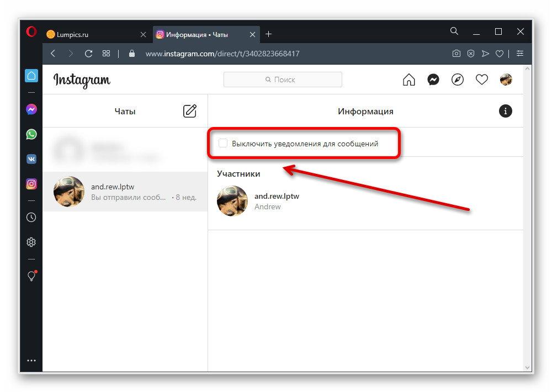Click the 'Andrew' participant name text
This screenshot has width=552, height=392.
coord(268,206)
